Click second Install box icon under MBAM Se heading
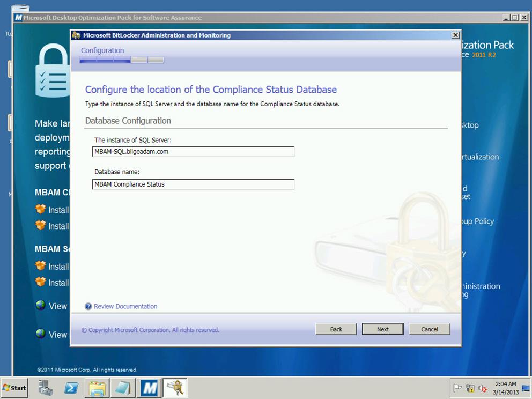Screen dimensions: 532x399 coord(41,281)
